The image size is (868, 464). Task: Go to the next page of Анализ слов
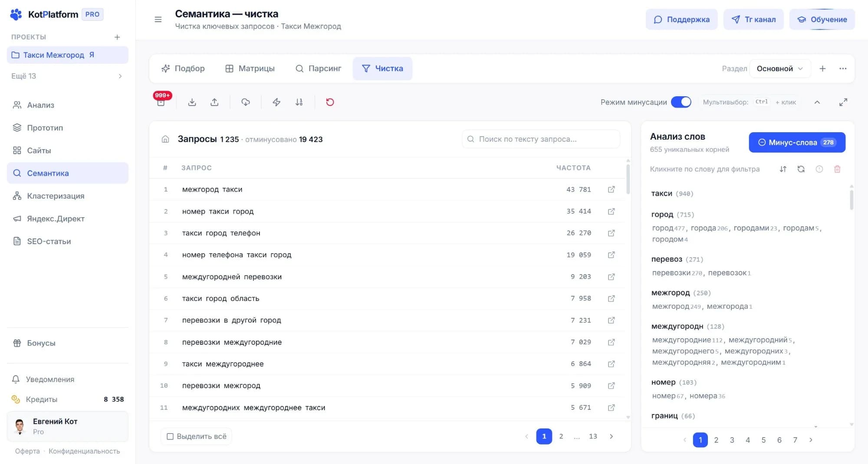(811, 440)
